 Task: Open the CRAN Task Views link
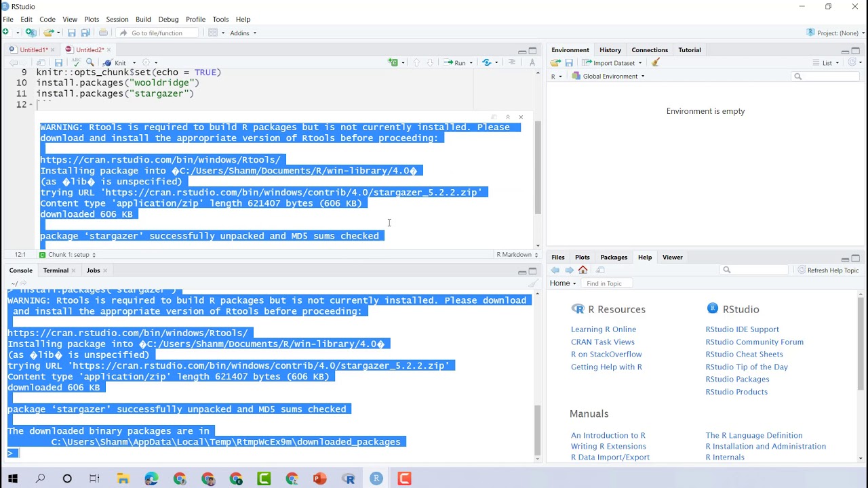603,342
